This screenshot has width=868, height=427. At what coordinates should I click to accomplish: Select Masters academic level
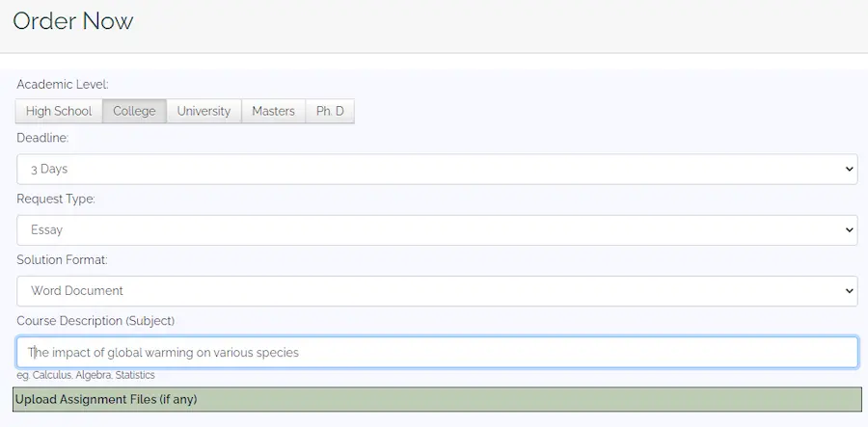click(x=274, y=111)
